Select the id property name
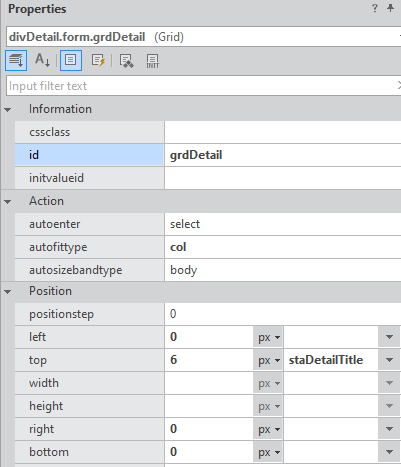The image size is (401, 467). [x=89, y=155]
